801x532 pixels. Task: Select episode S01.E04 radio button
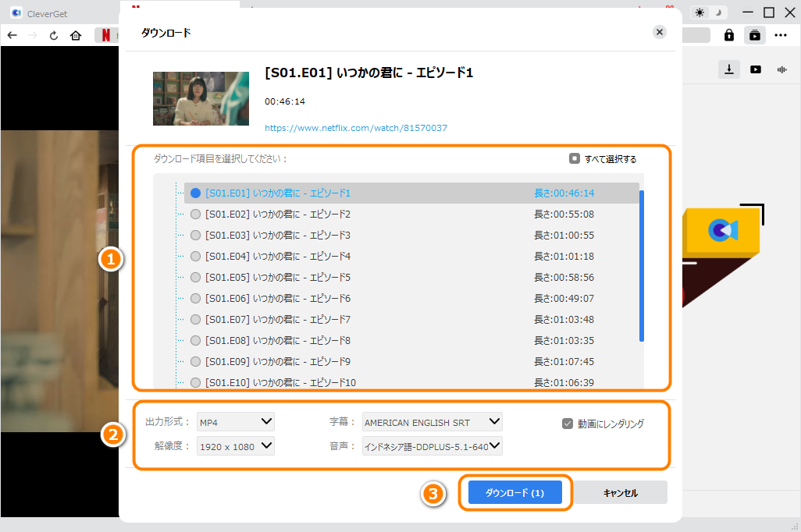tap(195, 257)
